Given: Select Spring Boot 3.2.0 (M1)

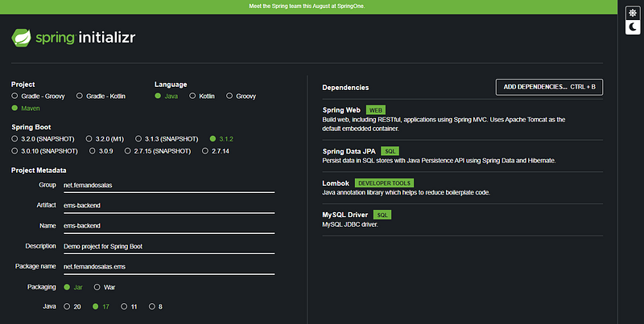Looking at the screenshot, I should (x=105, y=139).
